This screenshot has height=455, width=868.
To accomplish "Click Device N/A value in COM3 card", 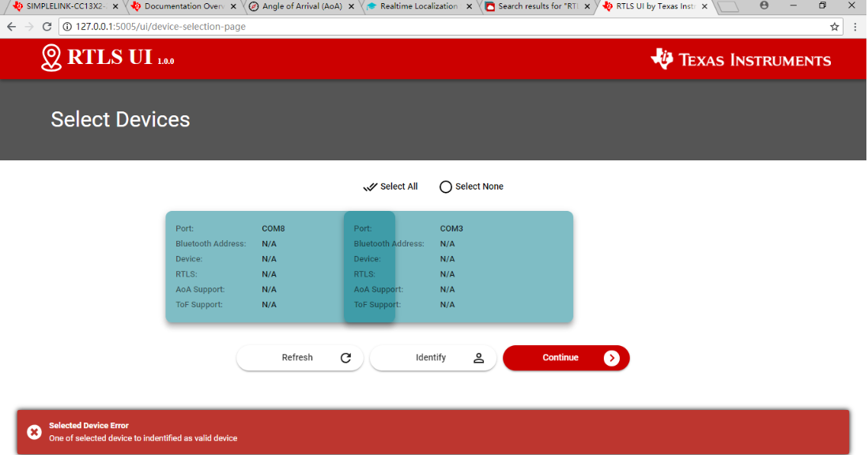I will [x=447, y=259].
